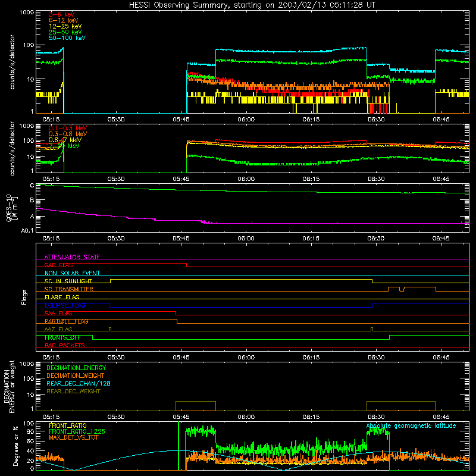The image size is (476, 476).
Task: Select the BAD_PACKETS flag label
Action: (65, 345)
